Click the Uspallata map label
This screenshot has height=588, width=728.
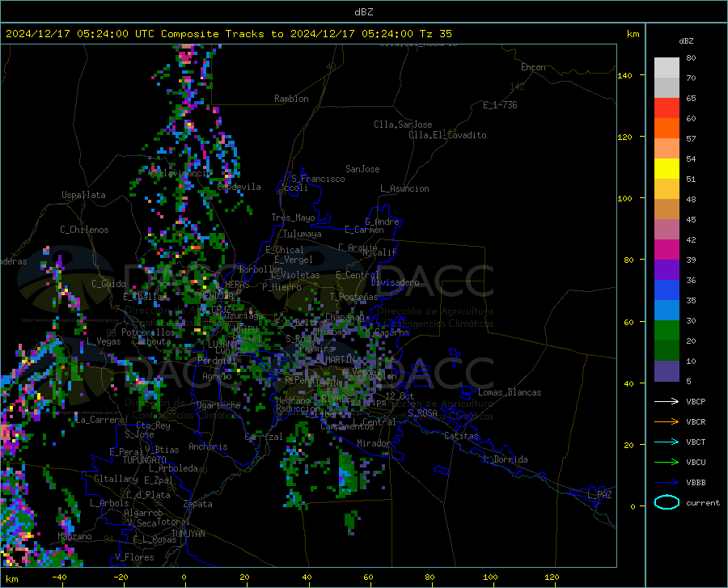coord(83,196)
